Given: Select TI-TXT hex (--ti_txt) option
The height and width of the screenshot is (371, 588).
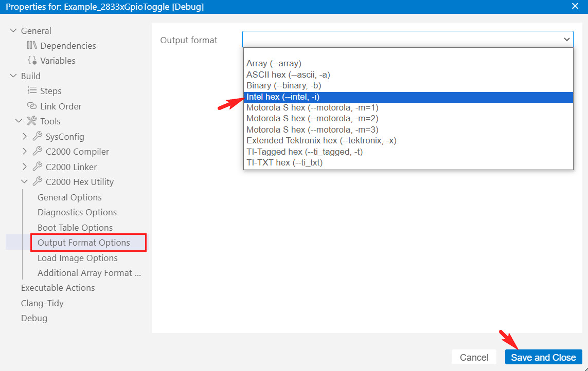Looking at the screenshot, I should (408, 163).
